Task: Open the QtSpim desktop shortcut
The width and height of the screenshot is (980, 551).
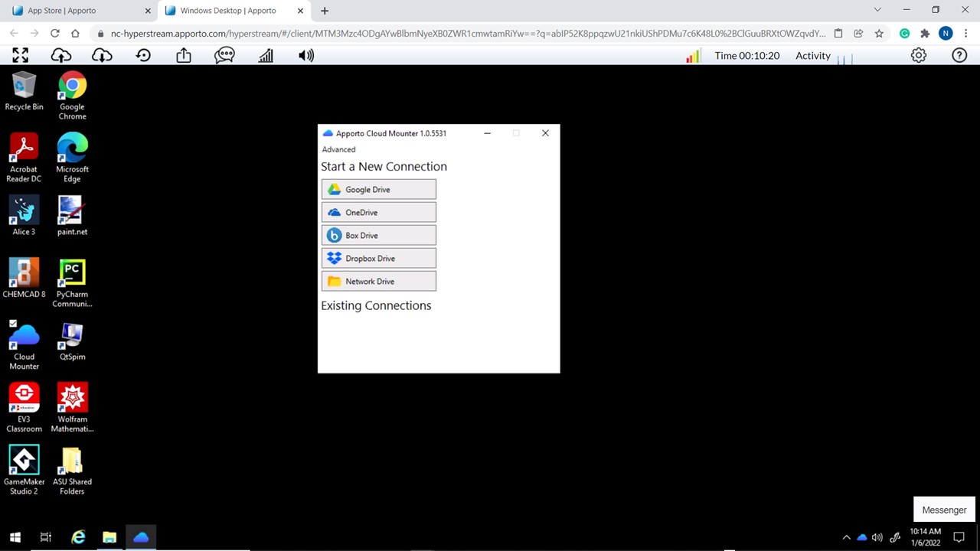Action: (x=72, y=341)
